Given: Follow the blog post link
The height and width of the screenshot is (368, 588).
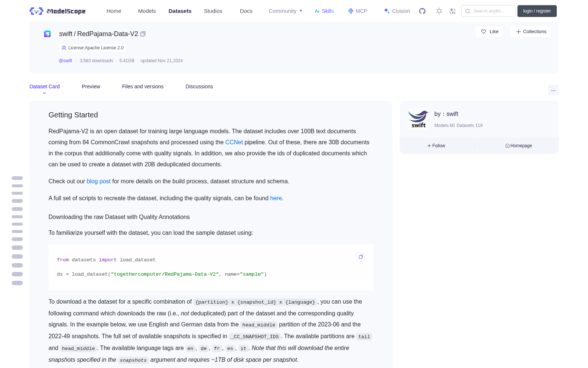Looking at the screenshot, I should 98,181.
